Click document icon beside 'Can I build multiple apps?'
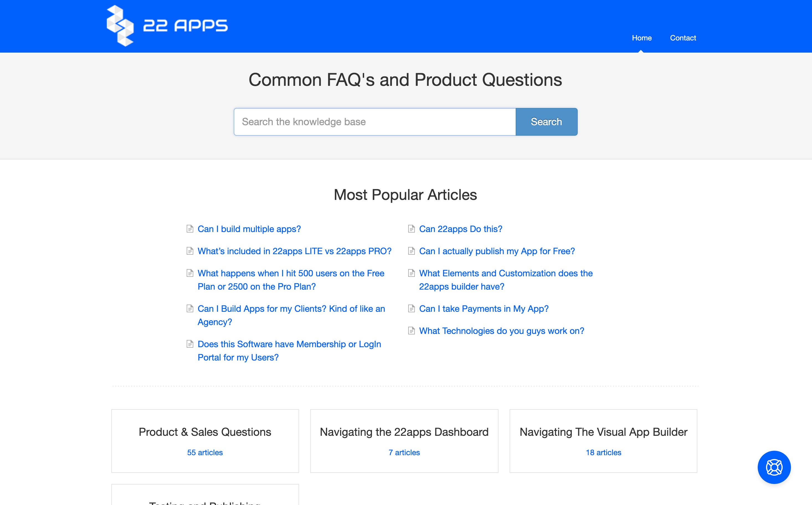Viewport: 812px width, 505px height. pos(190,229)
